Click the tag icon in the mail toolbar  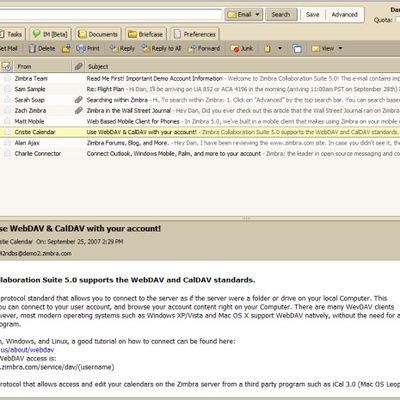coord(267,49)
